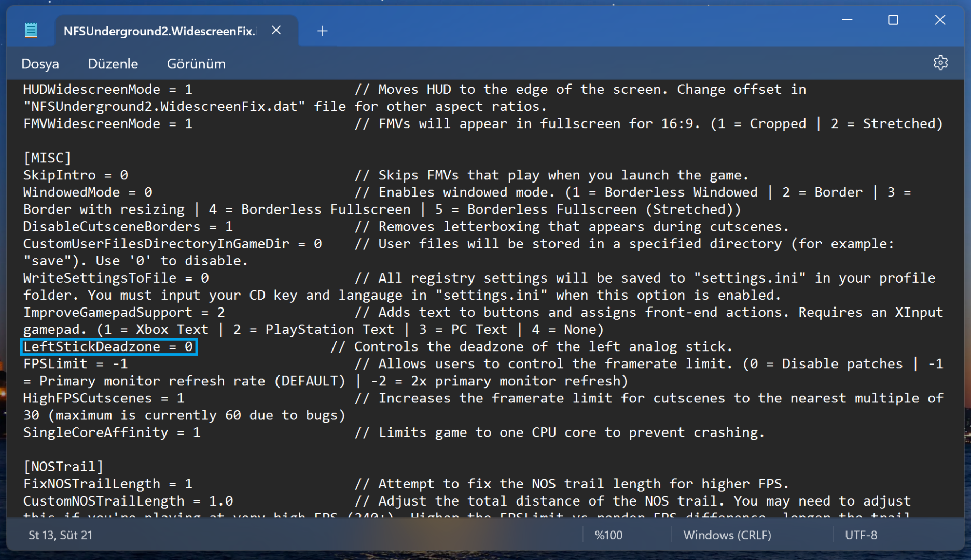Place cursor on 'HUDWidescreenMode = 1'

108,89
